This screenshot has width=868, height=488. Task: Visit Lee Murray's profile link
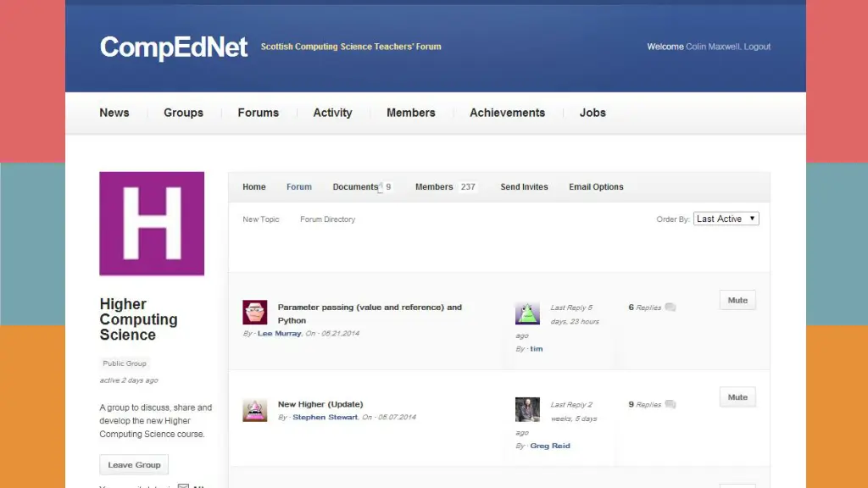tap(280, 334)
